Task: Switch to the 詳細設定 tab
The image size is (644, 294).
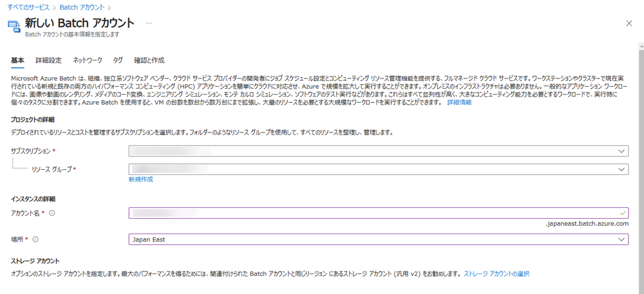Action: click(48, 60)
